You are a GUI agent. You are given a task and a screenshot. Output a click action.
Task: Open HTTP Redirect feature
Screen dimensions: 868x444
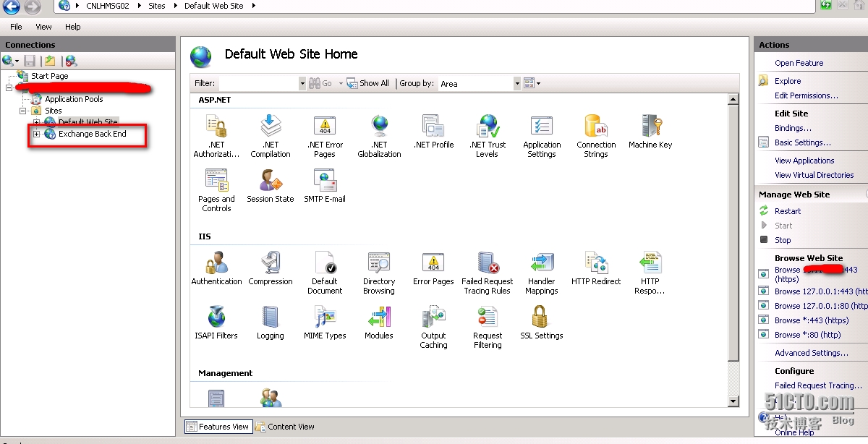[596, 268]
